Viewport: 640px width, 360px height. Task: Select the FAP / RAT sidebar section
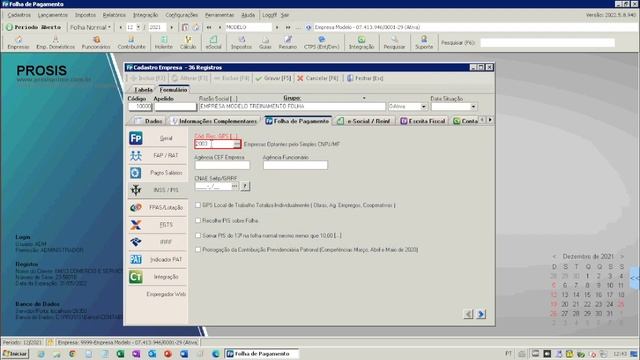coord(158,156)
